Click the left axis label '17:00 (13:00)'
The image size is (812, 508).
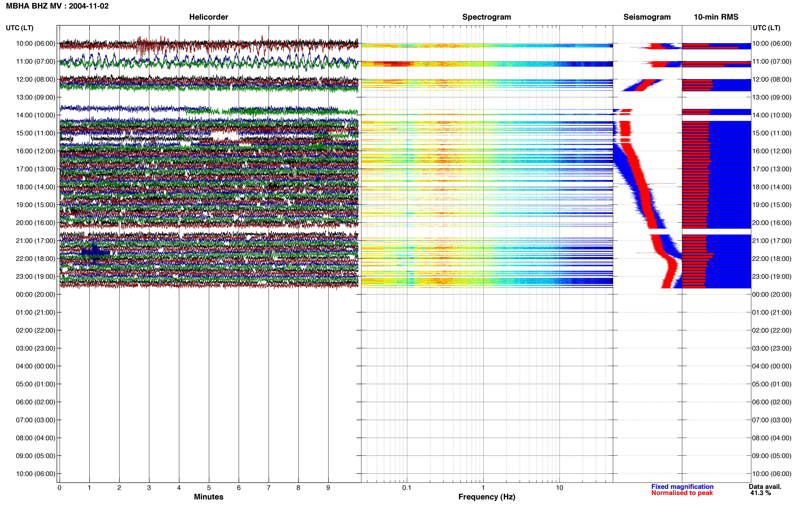tap(36, 169)
